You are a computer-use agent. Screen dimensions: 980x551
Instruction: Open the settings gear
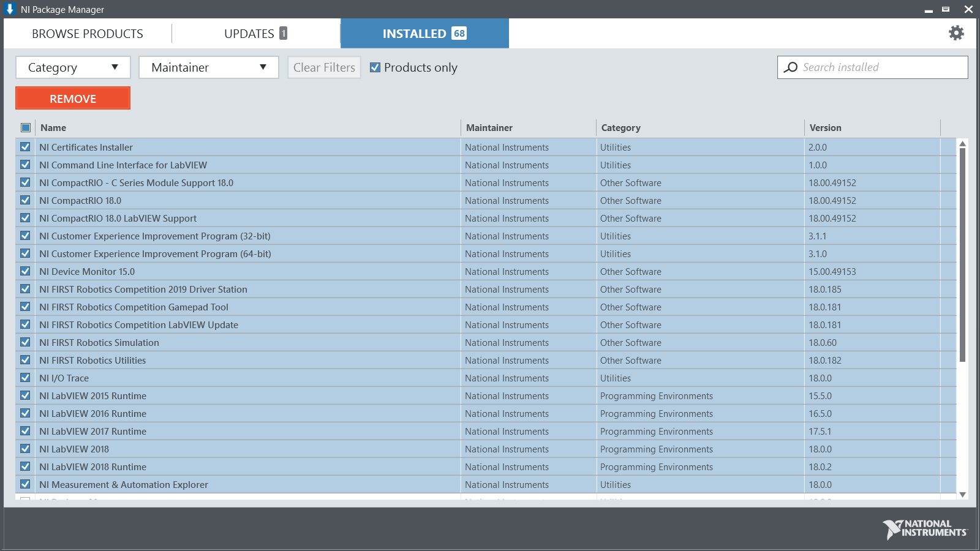[956, 33]
